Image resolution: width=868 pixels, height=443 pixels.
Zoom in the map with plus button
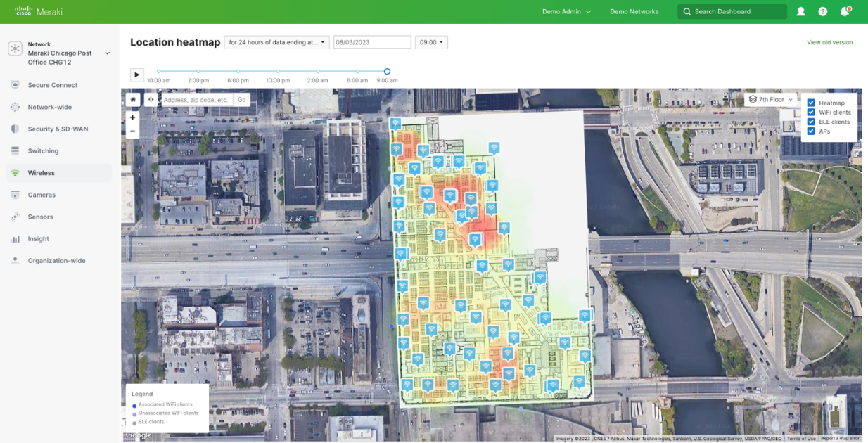(x=132, y=117)
